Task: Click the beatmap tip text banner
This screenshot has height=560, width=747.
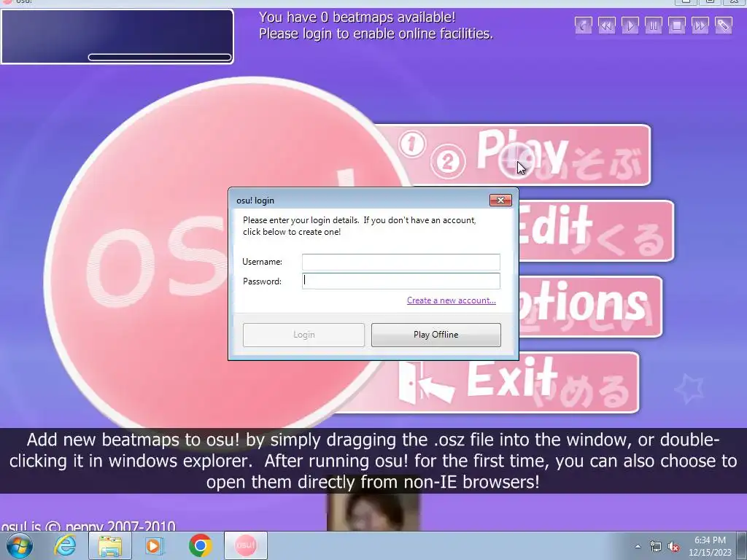Action: click(x=373, y=461)
